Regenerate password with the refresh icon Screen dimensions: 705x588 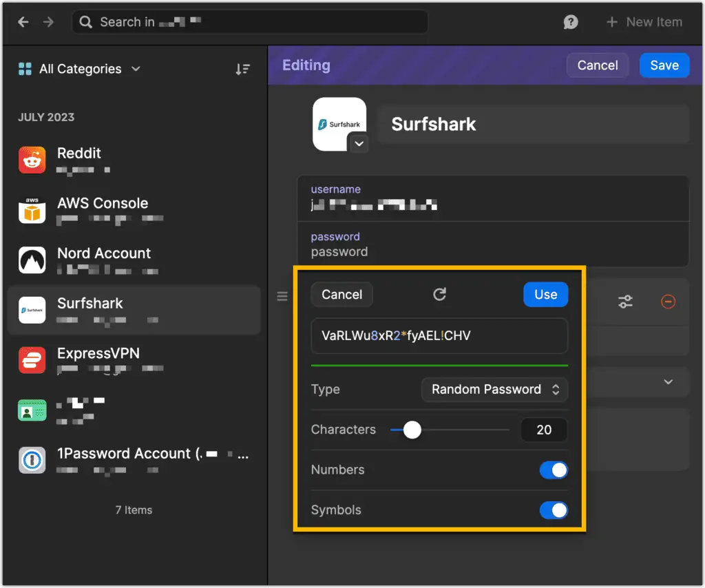point(440,295)
